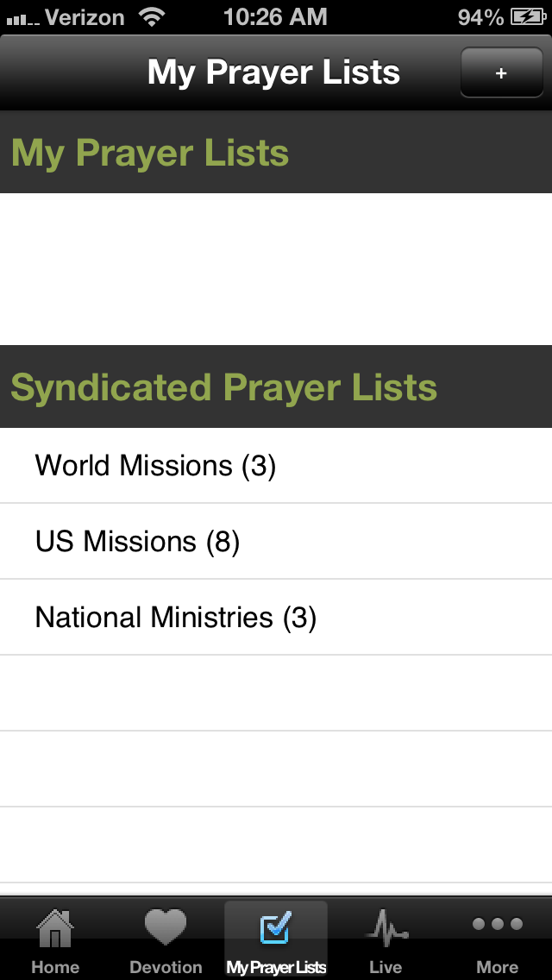Tap the My Prayer Lists navigation title
Viewport: 552px width, 980px height.
[x=273, y=72]
